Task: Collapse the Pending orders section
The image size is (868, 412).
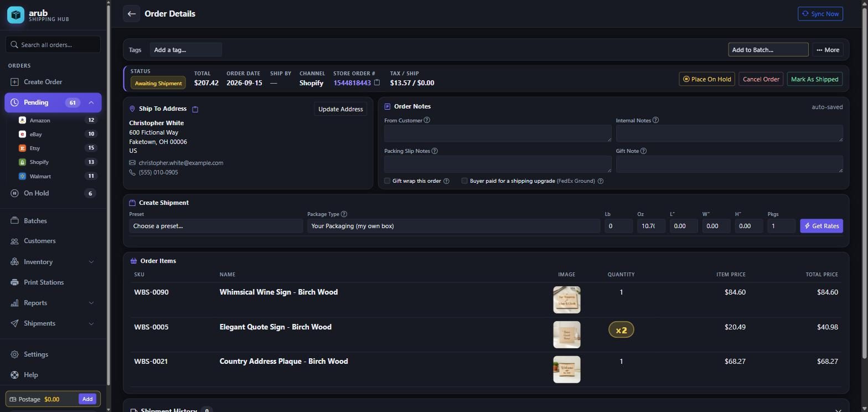Action: pos(91,102)
